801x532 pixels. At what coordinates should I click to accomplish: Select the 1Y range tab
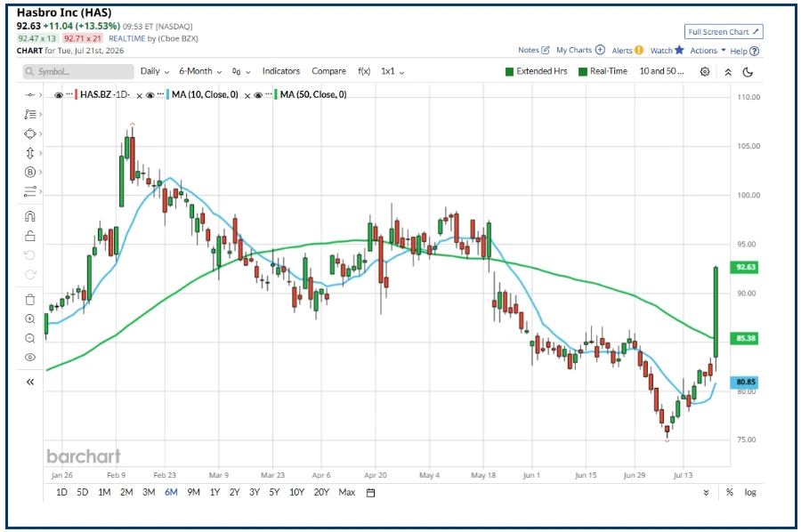[214, 492]
